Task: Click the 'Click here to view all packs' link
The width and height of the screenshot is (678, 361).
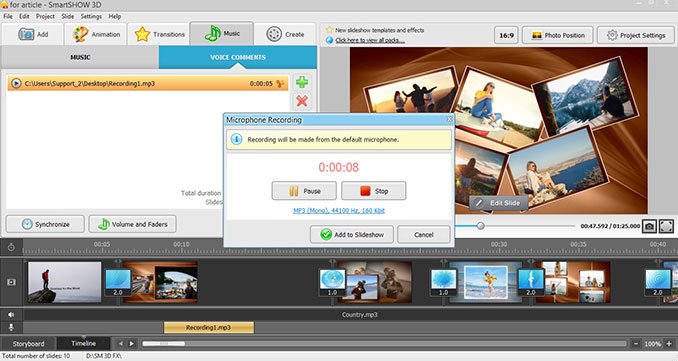Action: point(370,40)
